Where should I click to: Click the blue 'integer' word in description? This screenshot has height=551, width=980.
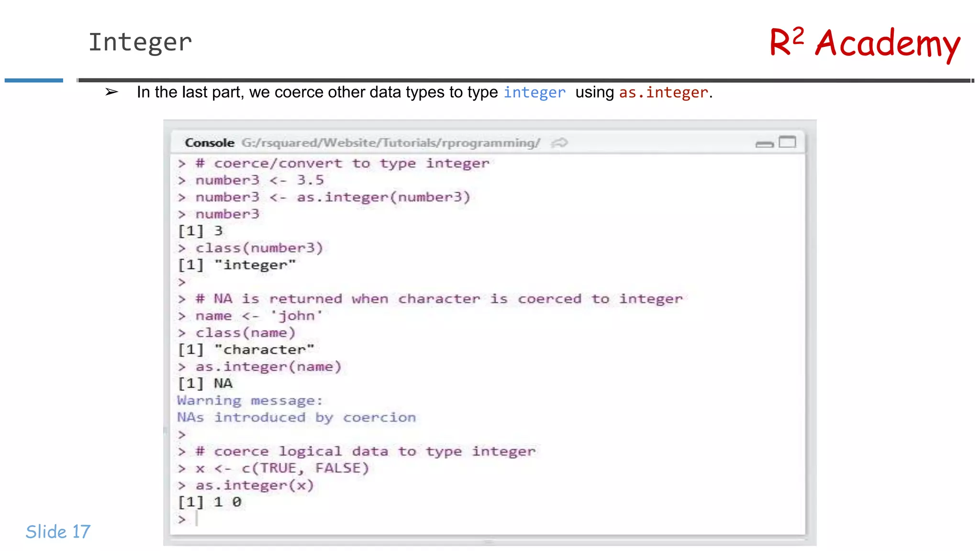[x=534, y=92]
